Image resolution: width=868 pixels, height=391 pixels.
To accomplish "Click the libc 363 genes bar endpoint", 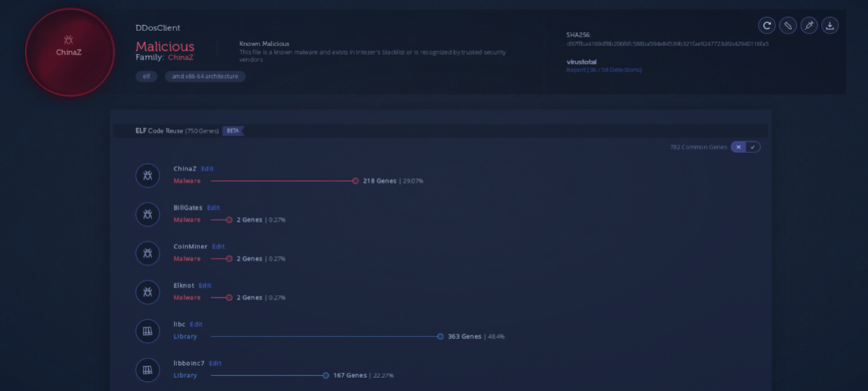I will (440, 337).
